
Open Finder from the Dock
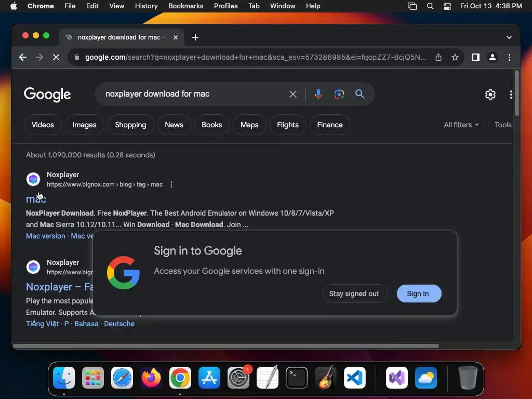[64, 378]
